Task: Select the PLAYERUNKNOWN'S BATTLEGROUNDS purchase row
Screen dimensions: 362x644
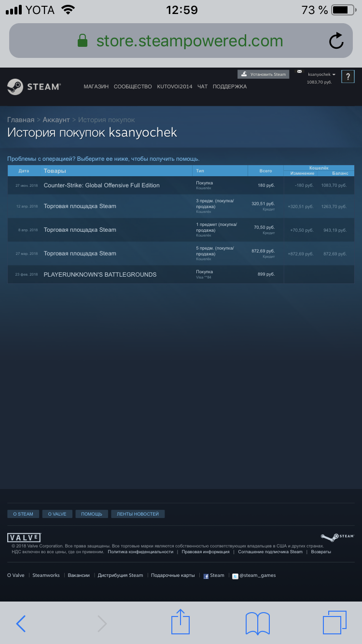Action: (181, 274)
